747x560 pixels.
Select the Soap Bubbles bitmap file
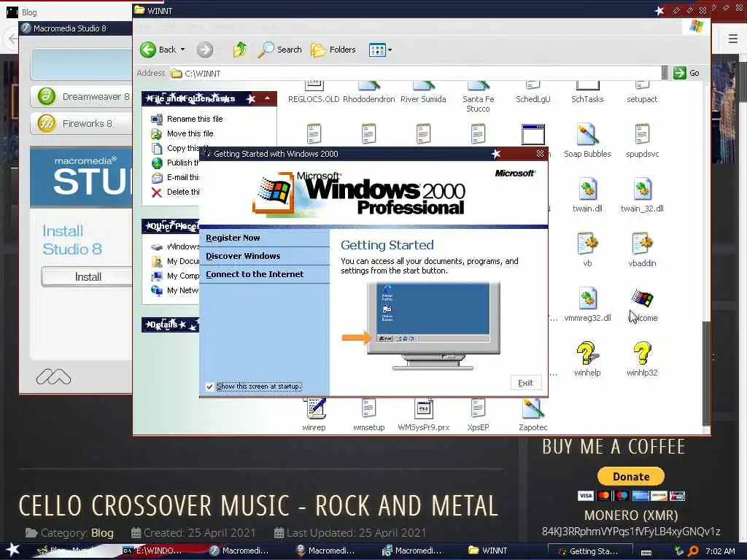point(587,141)
